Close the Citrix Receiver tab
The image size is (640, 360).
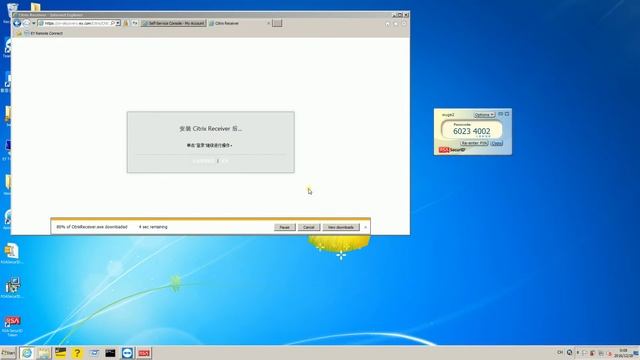click(268, 23)
